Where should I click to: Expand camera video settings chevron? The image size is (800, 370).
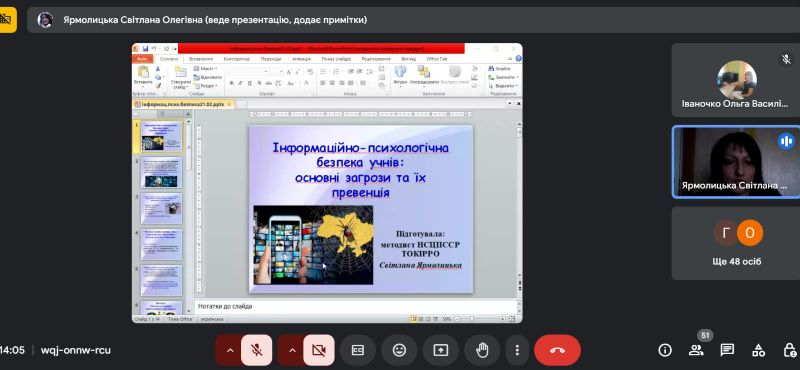292,350
